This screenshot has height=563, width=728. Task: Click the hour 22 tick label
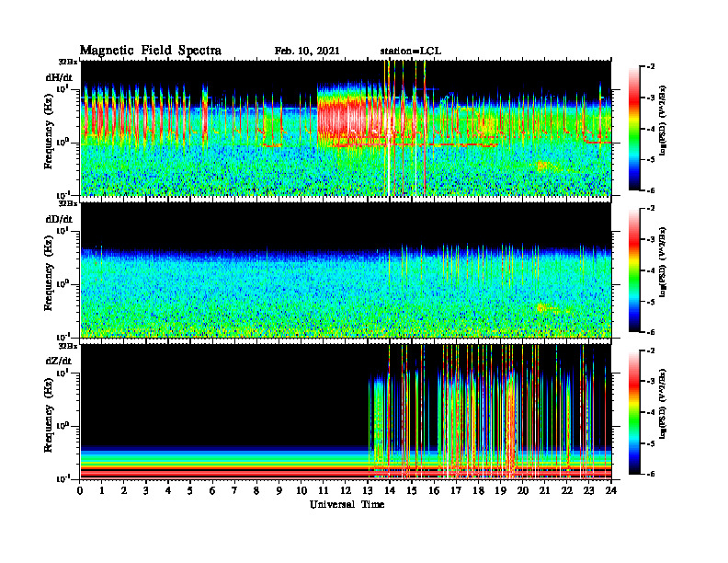[x=567, y=490]
